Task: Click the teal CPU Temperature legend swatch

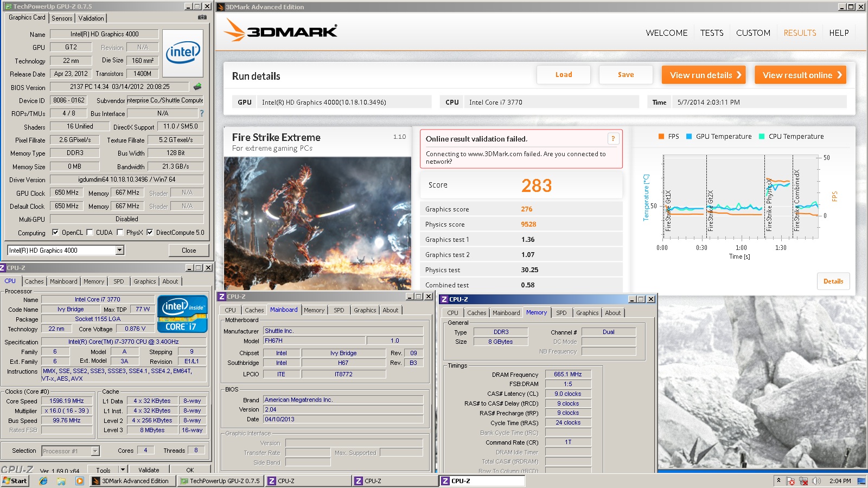Action: pyautogui.click(x=762, y=137)
